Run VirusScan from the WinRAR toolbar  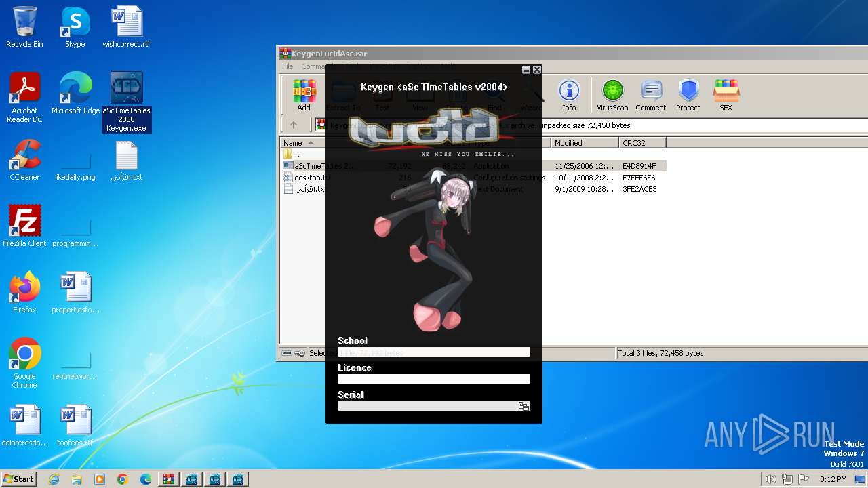612,96
